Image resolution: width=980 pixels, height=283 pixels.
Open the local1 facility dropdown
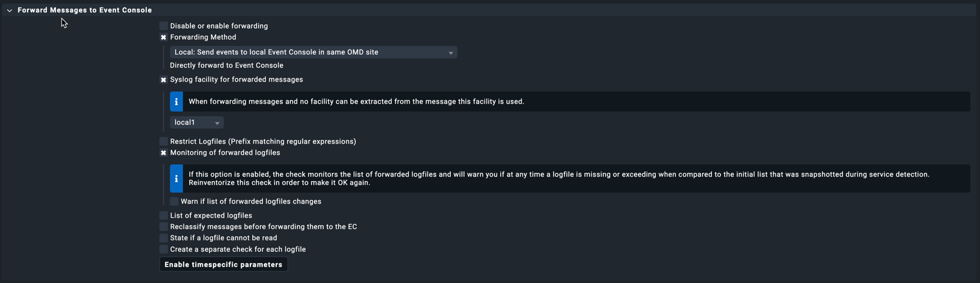(x=196, y=122)
